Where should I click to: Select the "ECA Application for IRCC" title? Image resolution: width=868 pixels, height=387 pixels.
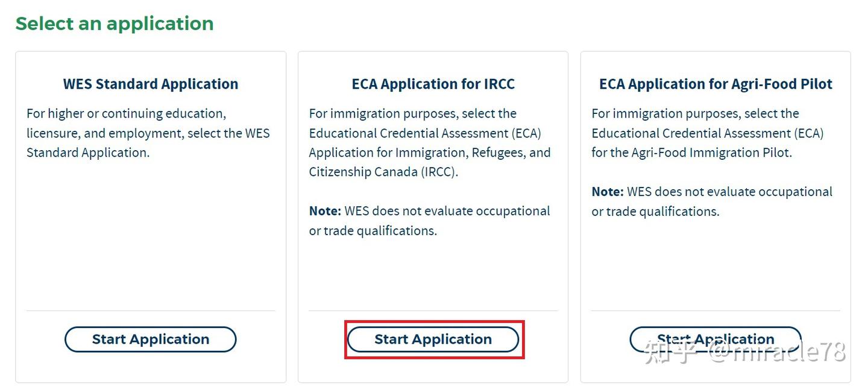(x=433, y=84)
